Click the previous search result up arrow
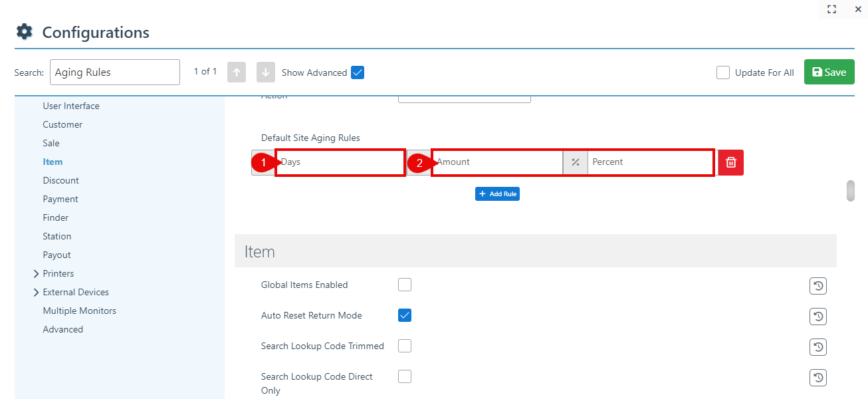 (237, 72)
